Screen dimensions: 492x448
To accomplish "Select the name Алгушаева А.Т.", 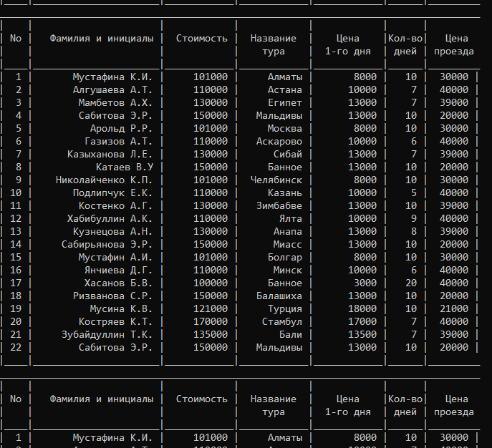I will (112, 90).
